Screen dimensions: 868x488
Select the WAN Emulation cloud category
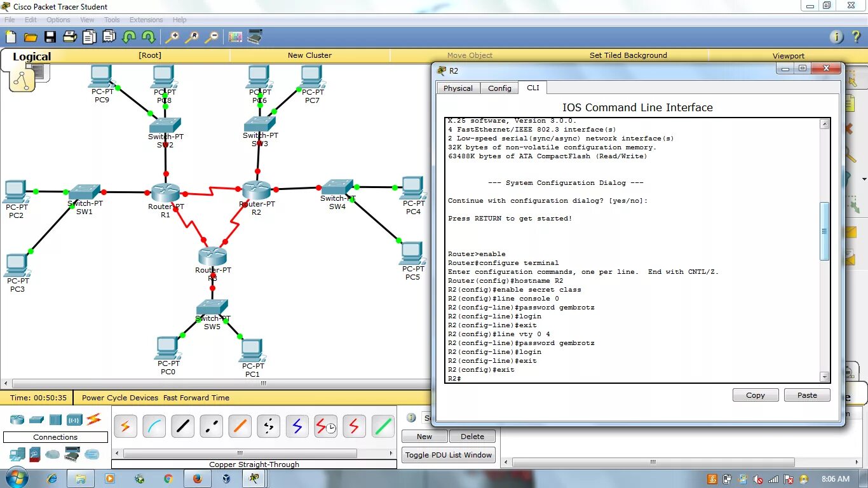click(x=53, y=454)
